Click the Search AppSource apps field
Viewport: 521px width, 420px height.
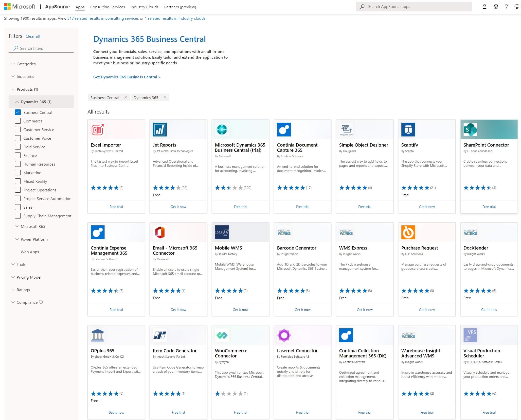click(414, 7)
